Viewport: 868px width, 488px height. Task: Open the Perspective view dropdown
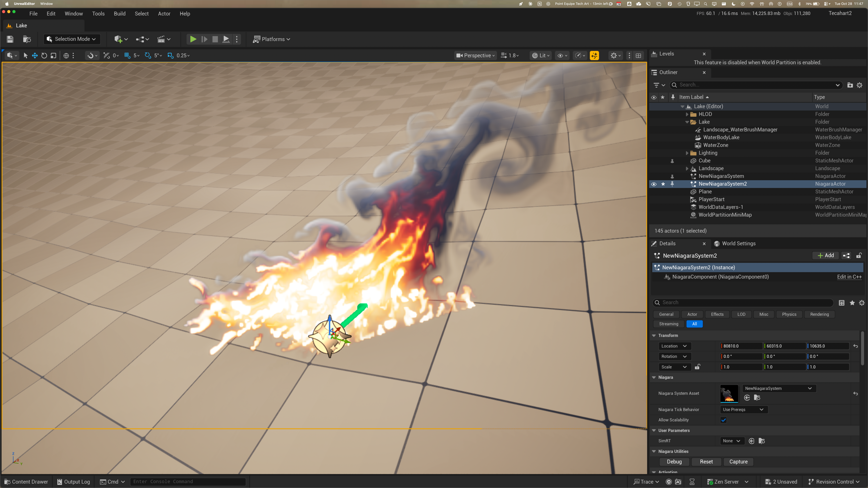click(x=475, y=56)
